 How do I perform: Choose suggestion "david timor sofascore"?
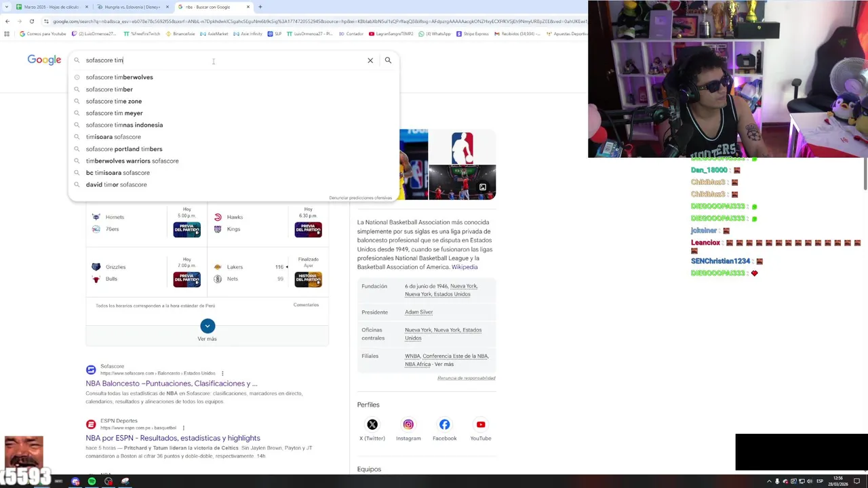tap(234, 184)
